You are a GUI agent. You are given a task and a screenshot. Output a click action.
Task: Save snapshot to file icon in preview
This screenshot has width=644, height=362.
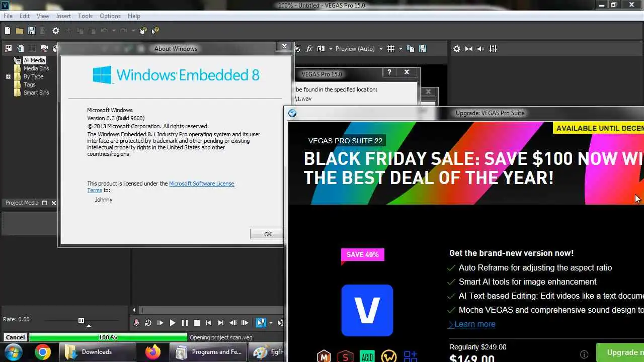click(x=423, y=49)
